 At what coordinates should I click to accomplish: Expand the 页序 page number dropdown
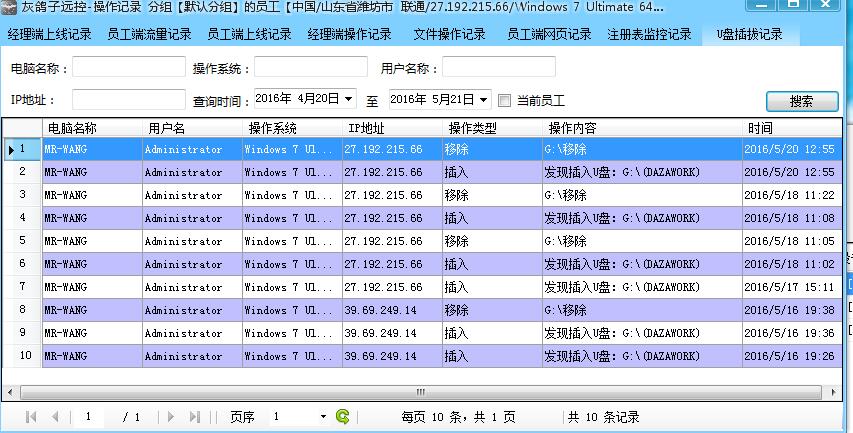323,416
